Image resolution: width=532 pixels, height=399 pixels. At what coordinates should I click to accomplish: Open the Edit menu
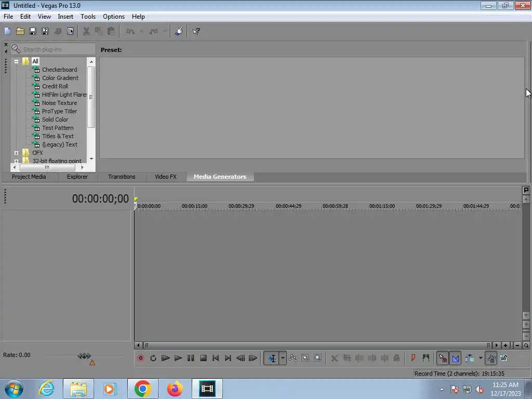point(25,17)
